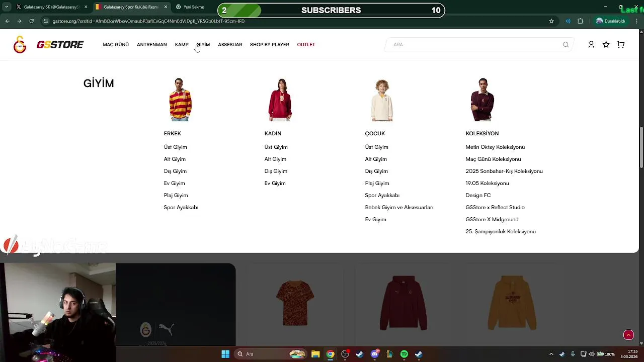Open the ANTRENMAN menu

(x=151, y=45)
